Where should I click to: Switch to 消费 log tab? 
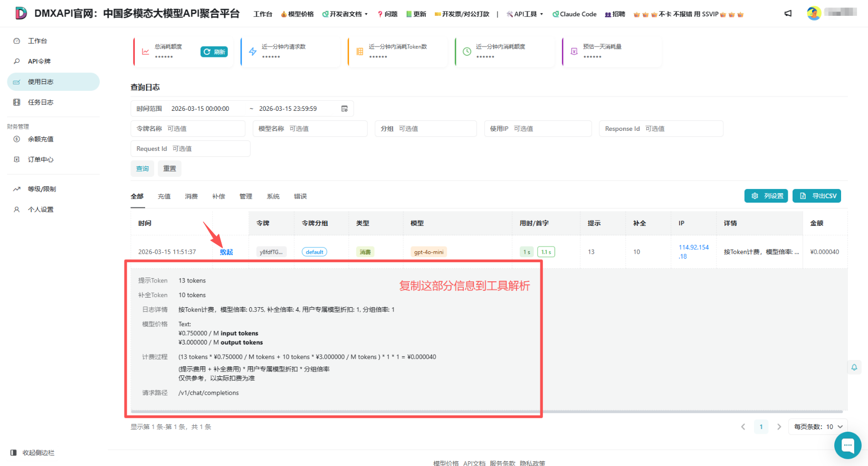click(x=192, y=196)
